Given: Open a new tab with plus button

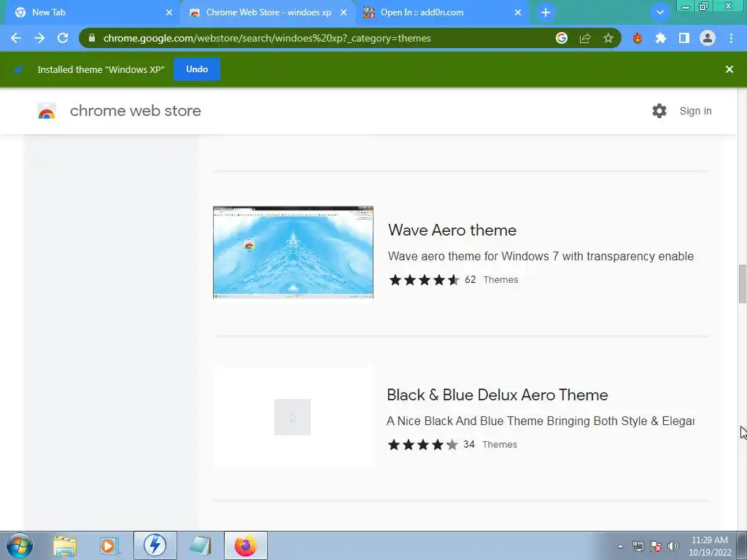Looking at the screenshot, I should click(x=546, y=12).
